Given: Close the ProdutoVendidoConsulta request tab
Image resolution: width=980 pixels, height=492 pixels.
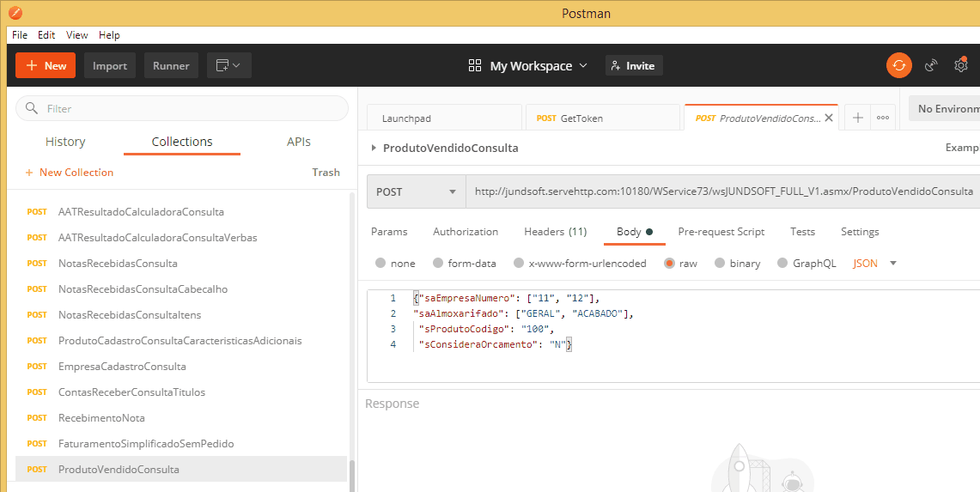Looking at the screenshot, I should [829, 118].
